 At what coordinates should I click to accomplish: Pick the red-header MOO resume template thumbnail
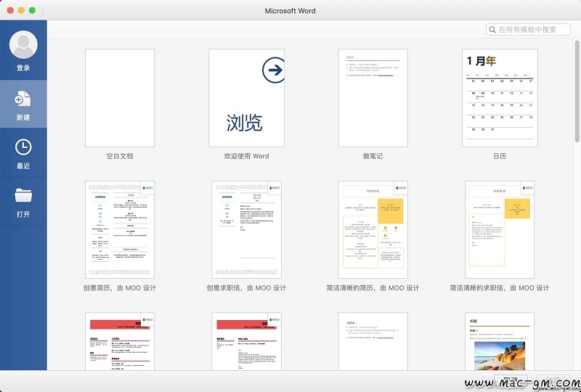[120, 341]
